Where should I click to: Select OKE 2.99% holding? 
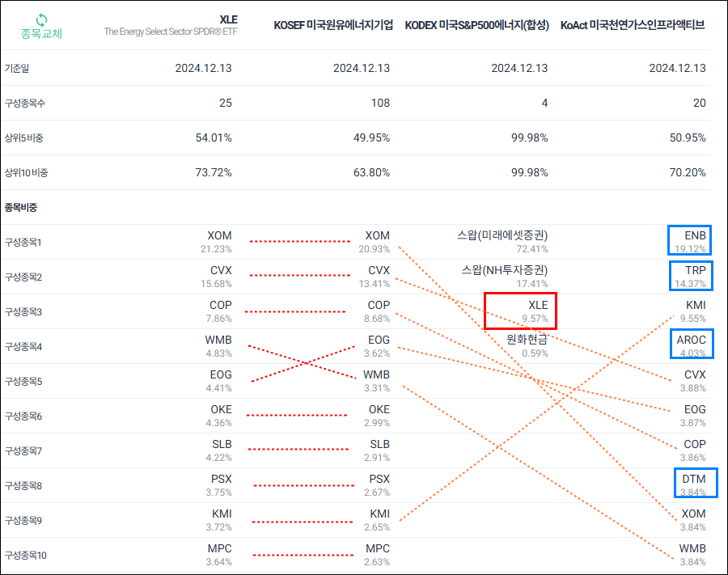[x=377, y=416]
